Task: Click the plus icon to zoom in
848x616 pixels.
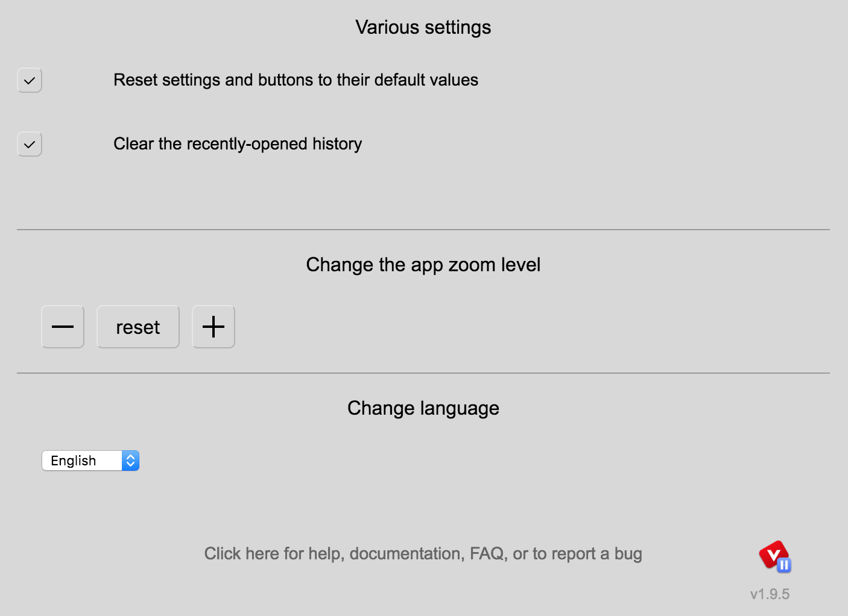Action: 214,327
